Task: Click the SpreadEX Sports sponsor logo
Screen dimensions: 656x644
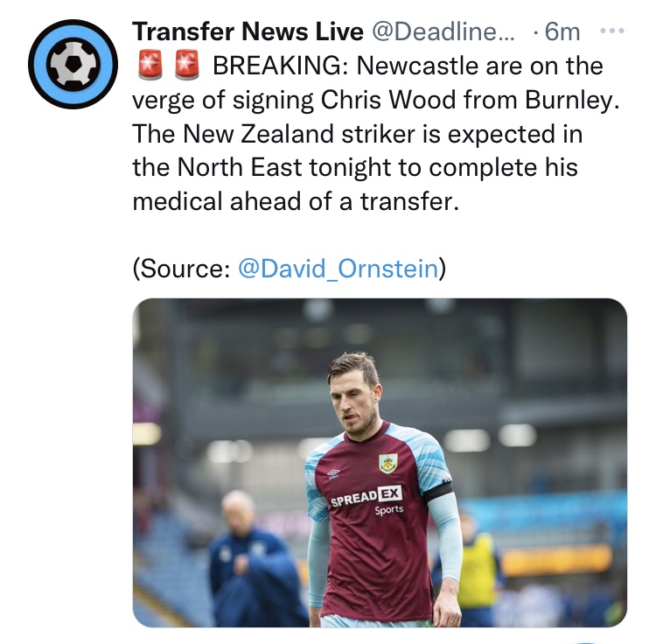Action: (367, 500)
